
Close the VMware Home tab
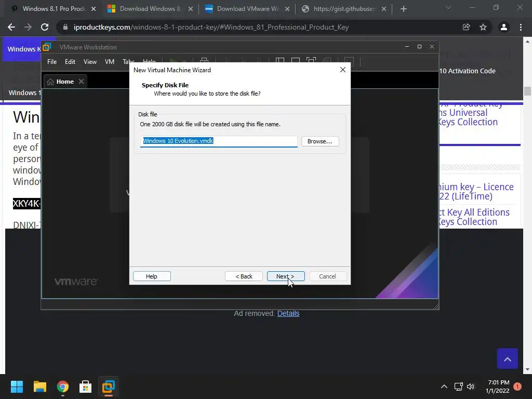(81, 82)
